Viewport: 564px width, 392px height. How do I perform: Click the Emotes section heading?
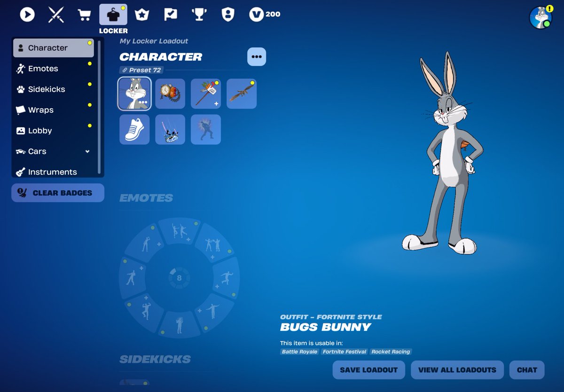[x=146, y=198]
